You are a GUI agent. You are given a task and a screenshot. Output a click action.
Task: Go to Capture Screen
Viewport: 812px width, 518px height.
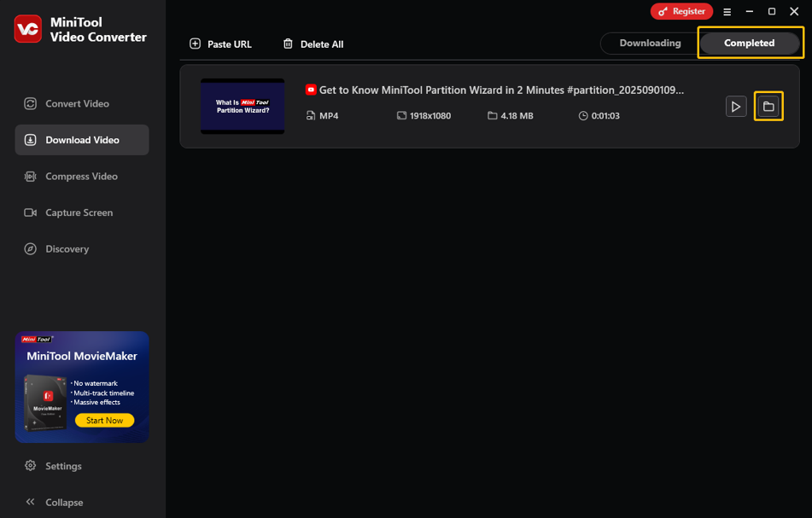click(82, 212)
